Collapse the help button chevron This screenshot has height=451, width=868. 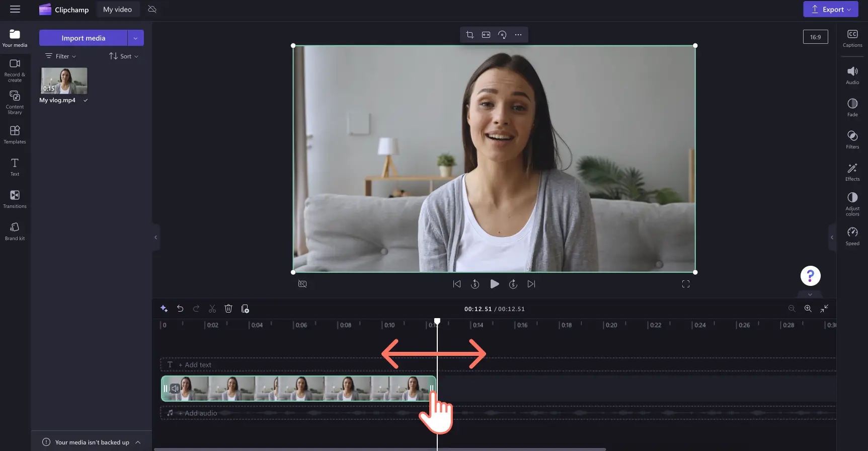pos(810,294)
